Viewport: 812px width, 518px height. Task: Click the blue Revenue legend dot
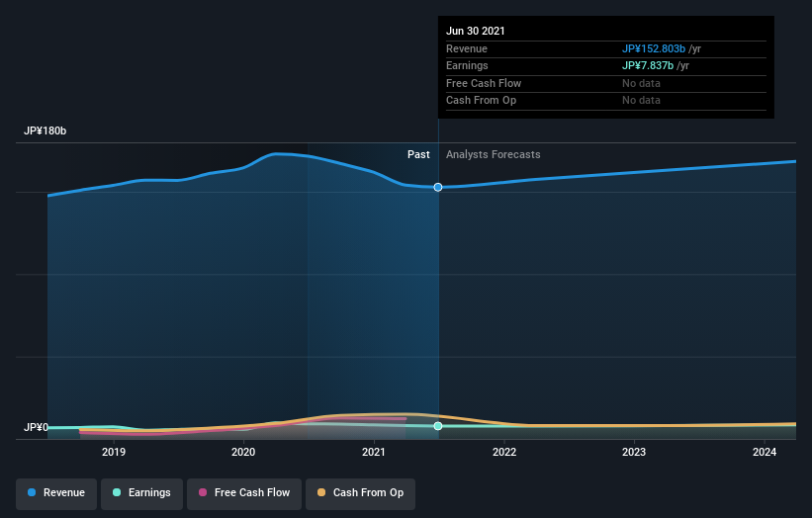tap(32, 492)
